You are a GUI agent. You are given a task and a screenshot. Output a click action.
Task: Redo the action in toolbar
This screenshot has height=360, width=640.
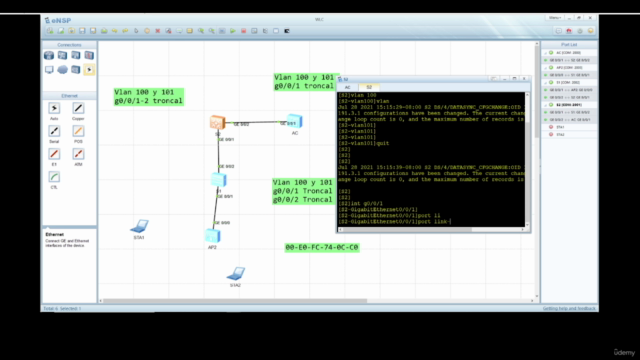pos(125,31)
